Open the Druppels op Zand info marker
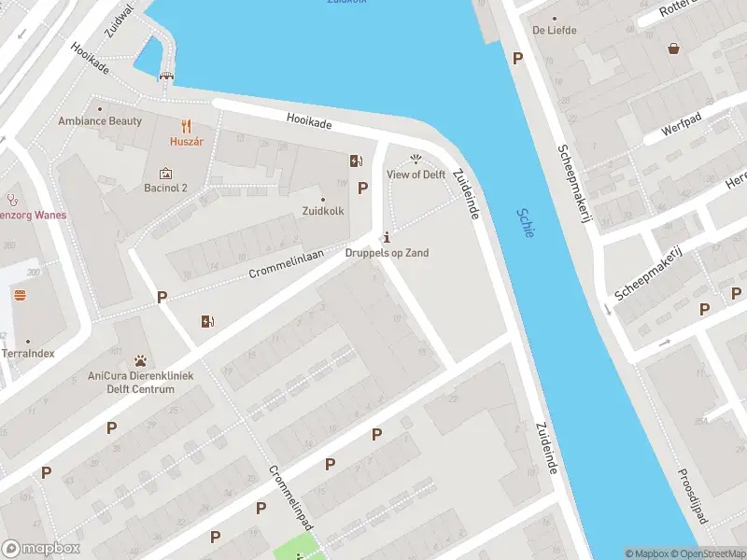The height and width of the screenshot is (560, 747). 387,237
